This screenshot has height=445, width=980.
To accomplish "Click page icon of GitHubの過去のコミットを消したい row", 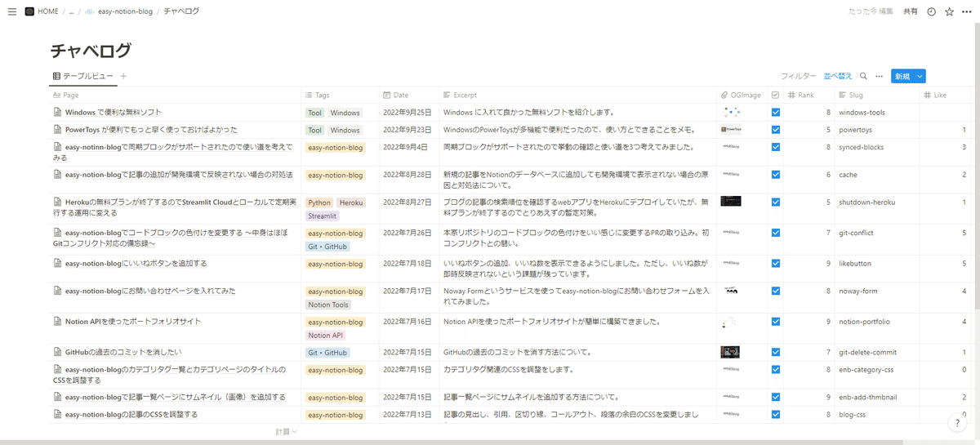I will [x=57, y=353].
